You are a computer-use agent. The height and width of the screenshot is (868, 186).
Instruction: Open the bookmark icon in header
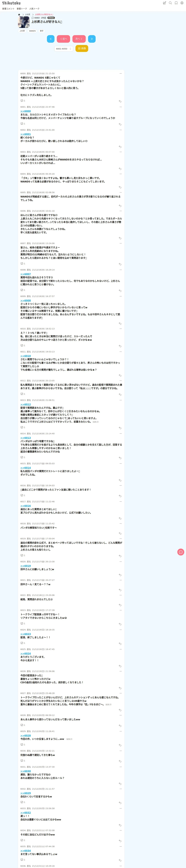coord(176,3)
